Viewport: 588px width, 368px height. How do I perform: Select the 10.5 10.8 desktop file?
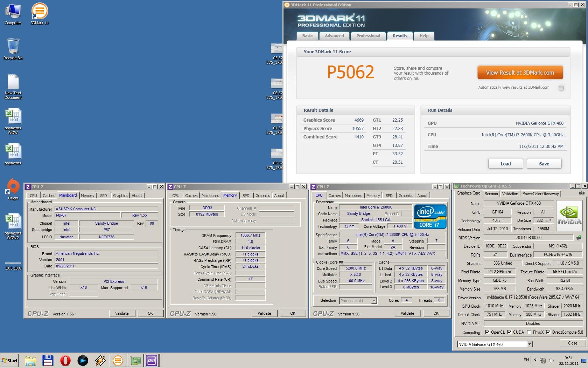(13, 266)
